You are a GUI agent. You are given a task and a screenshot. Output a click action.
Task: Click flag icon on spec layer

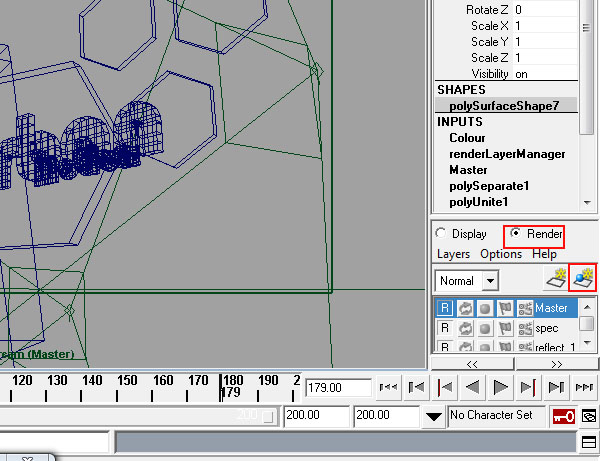point(505,328)
